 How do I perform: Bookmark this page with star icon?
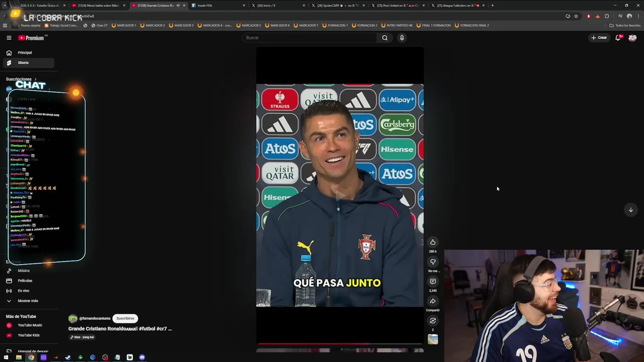pos(576,16)
